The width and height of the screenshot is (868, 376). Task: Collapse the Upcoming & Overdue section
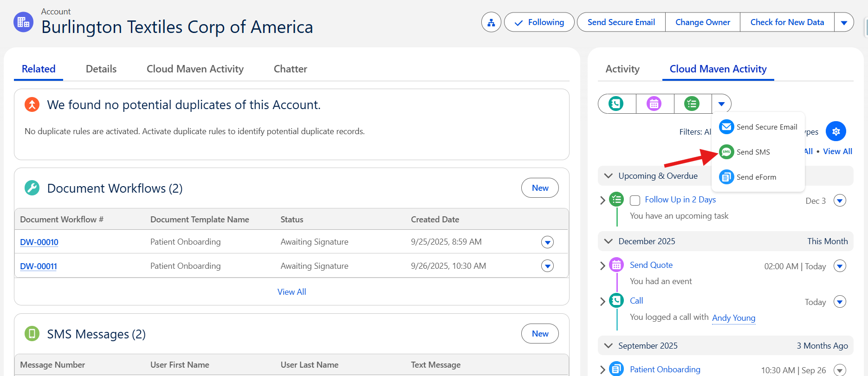pyautogui.click(x=609, y=176)
